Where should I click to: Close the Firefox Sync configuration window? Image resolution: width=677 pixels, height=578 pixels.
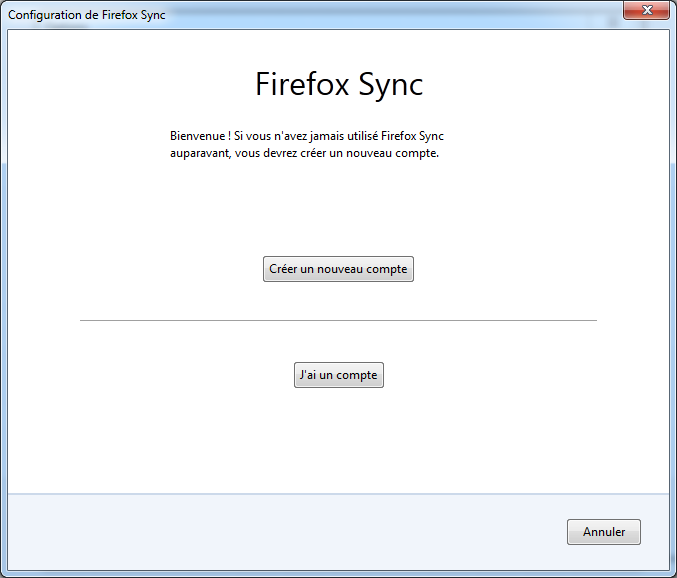pyautogui.click(x=646, y=10)
